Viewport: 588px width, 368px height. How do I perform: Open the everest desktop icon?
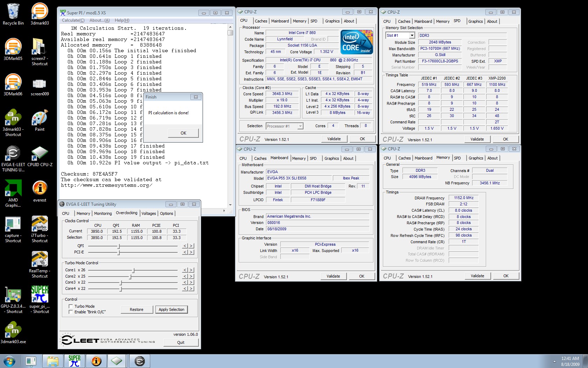[40, 191]
